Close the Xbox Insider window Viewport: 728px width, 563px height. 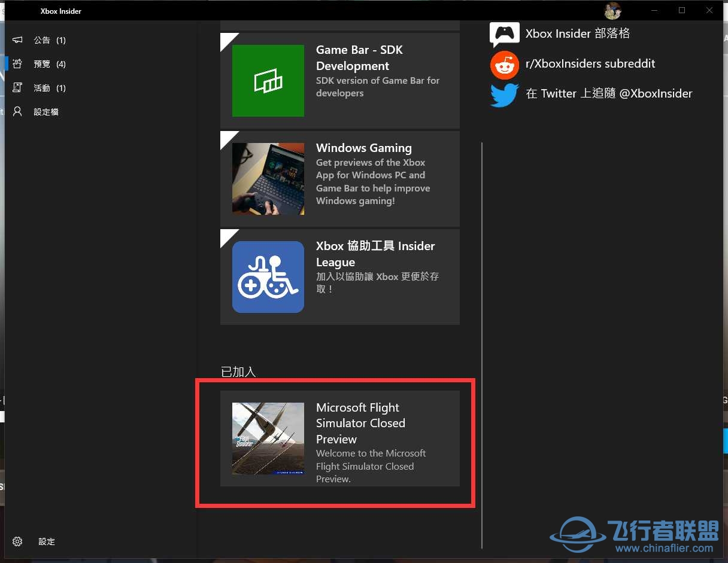coord(709,11)
